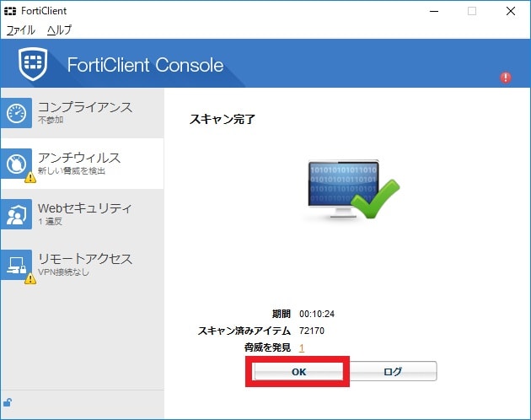The width and height of the screenshot is (531, 420).
Task: Click the FortiClient title bar app icon
Action: 10,11
